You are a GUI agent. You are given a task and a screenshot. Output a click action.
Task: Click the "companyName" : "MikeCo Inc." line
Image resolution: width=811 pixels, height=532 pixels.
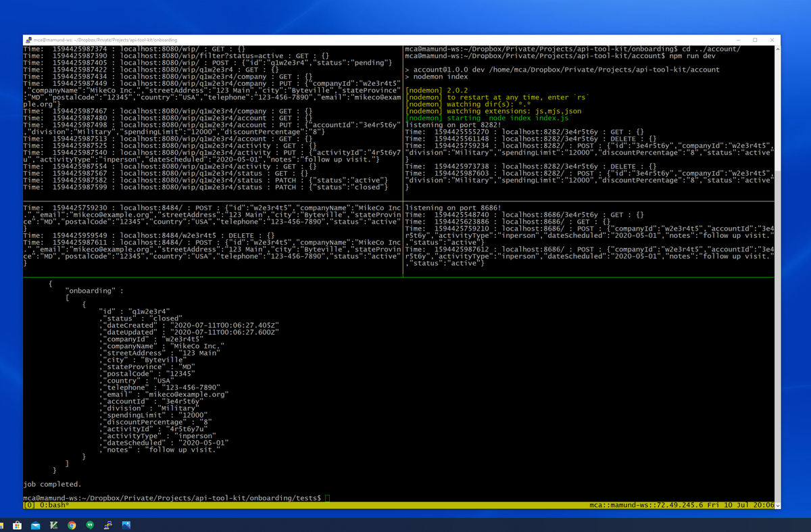[x=161, y=345]
